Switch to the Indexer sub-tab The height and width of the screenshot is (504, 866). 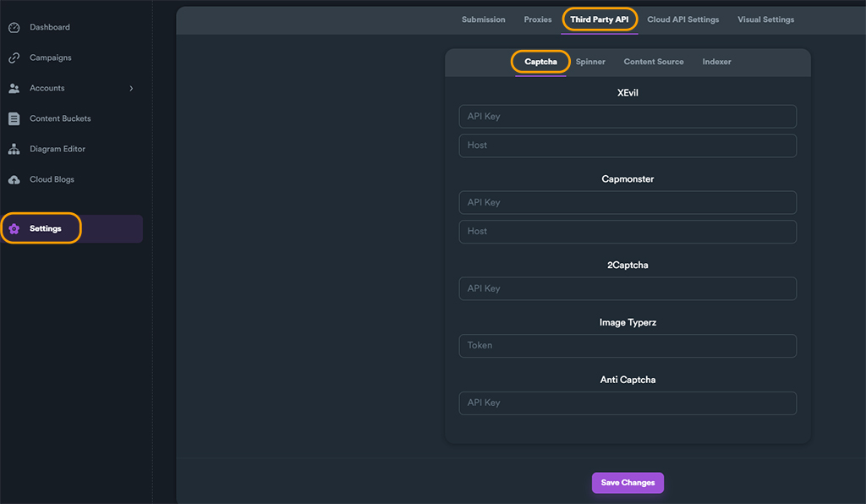[x=717, y=61]
